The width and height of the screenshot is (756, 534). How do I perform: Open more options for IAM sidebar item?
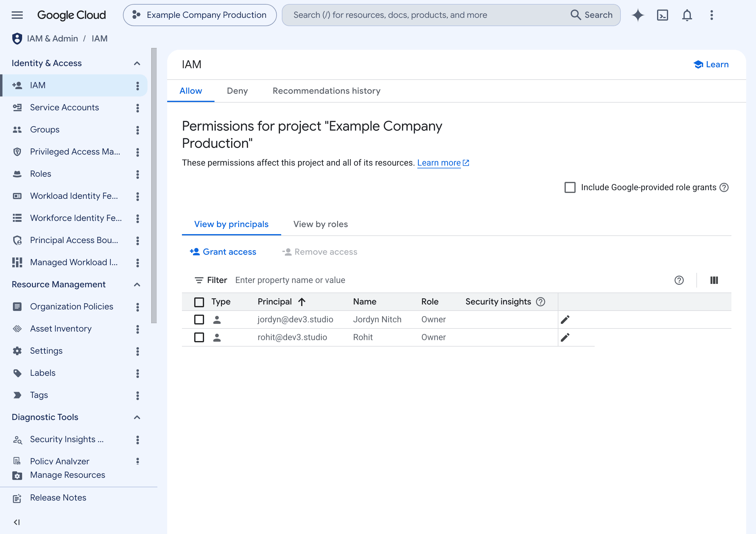138,86
